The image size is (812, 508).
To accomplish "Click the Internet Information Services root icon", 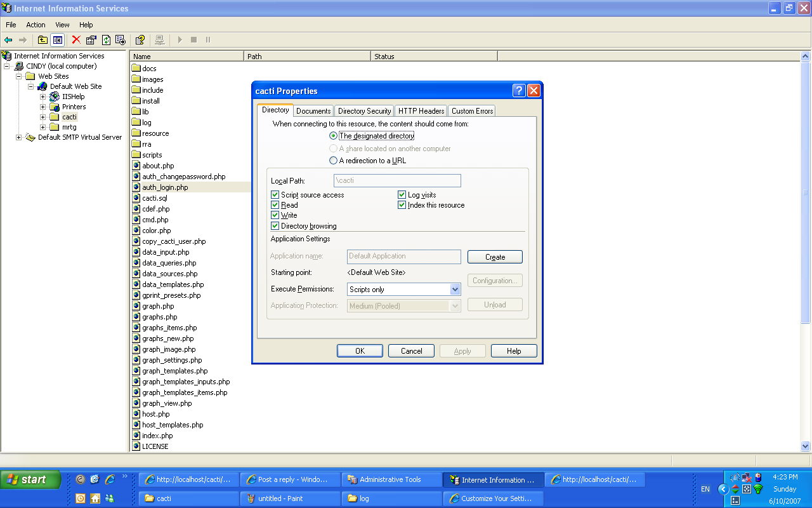I will pyautogui.click(x=7, y=56).
